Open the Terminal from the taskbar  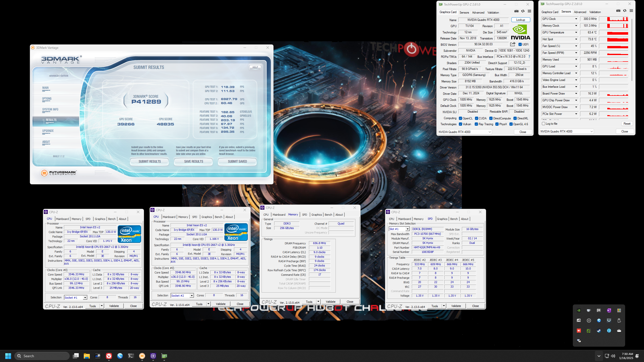pos(131,356)
